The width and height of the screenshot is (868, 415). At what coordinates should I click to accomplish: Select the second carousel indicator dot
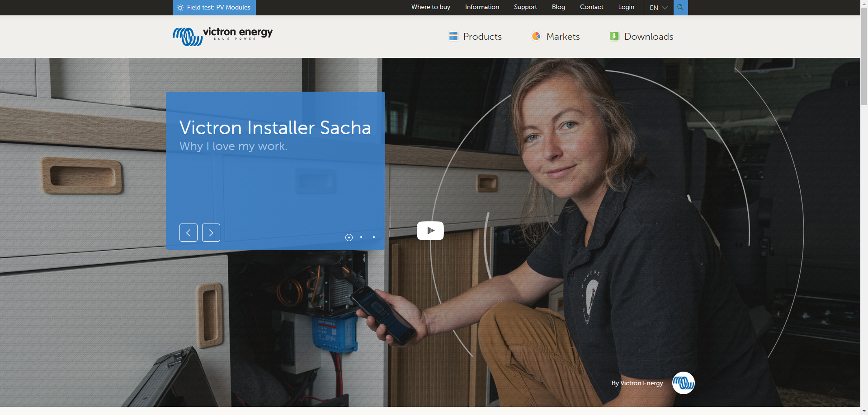[361, 237]
